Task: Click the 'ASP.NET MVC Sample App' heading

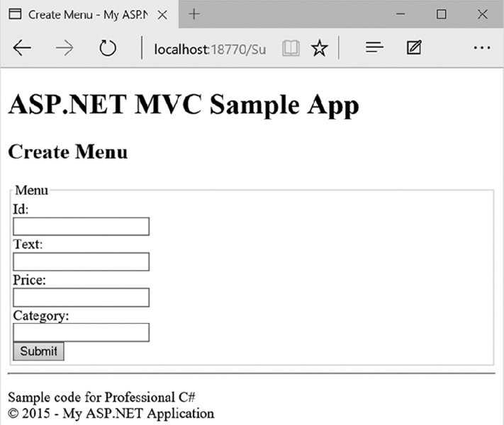Action: 184,105
